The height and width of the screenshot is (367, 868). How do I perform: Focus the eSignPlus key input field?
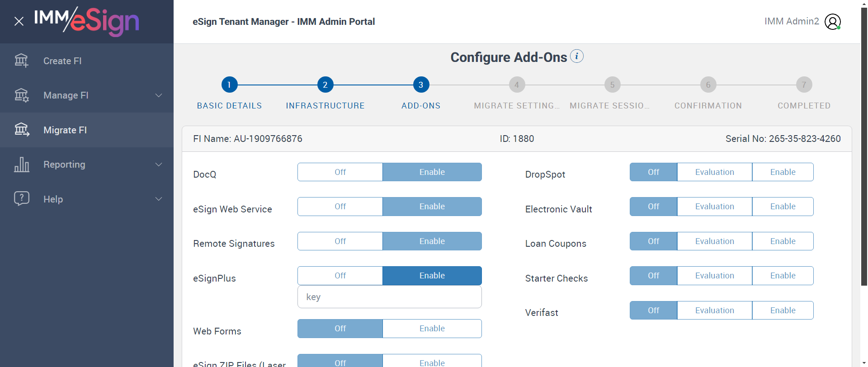[x=389, y=297]
